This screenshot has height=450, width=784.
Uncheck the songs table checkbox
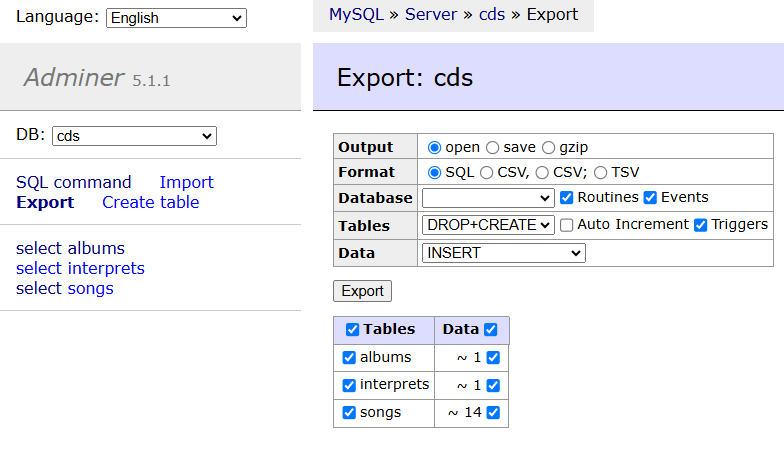[x=349, y=412]
